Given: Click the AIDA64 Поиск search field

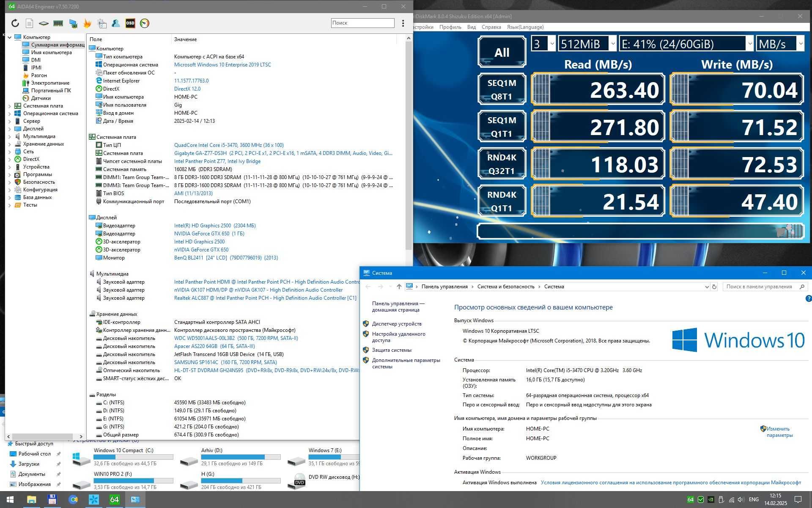Looking at the screenshot, I should (x=362, y=23).
